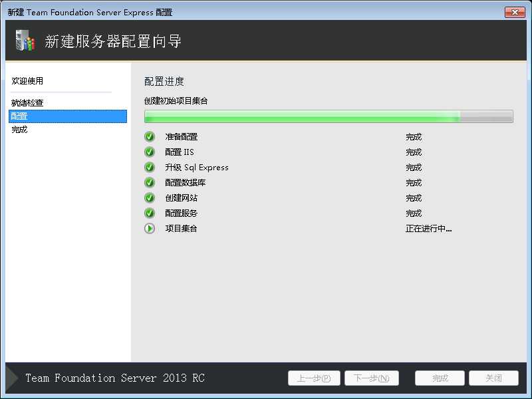
Task: Click green checkmark beside 配置服务
Action: 150,213
